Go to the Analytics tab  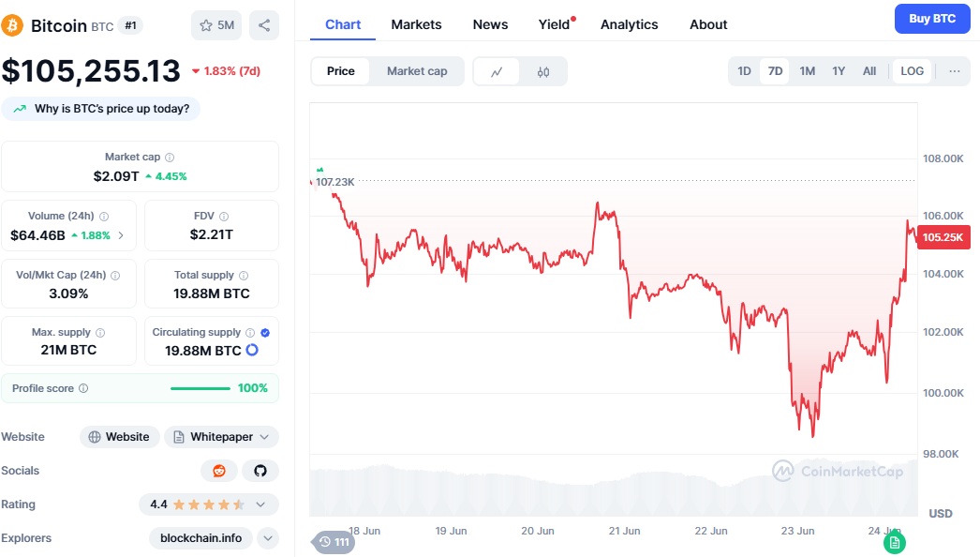point(629,24)
